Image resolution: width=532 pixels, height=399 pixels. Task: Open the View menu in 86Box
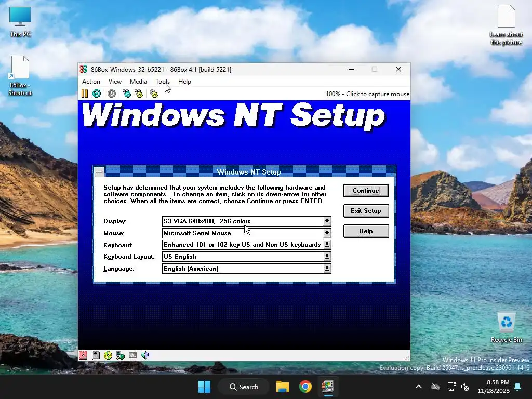point(115,82)
